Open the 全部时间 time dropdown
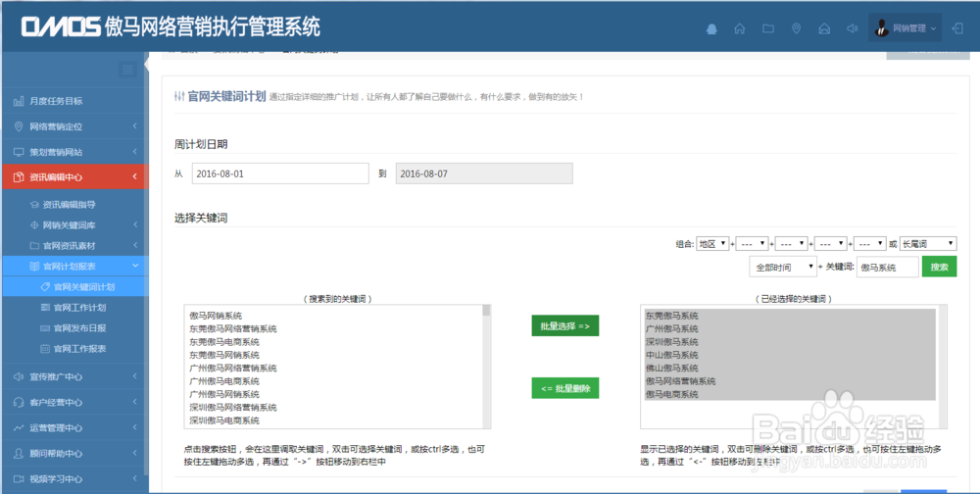The width and height of the screenshot is (980, 494). (783, 267)
